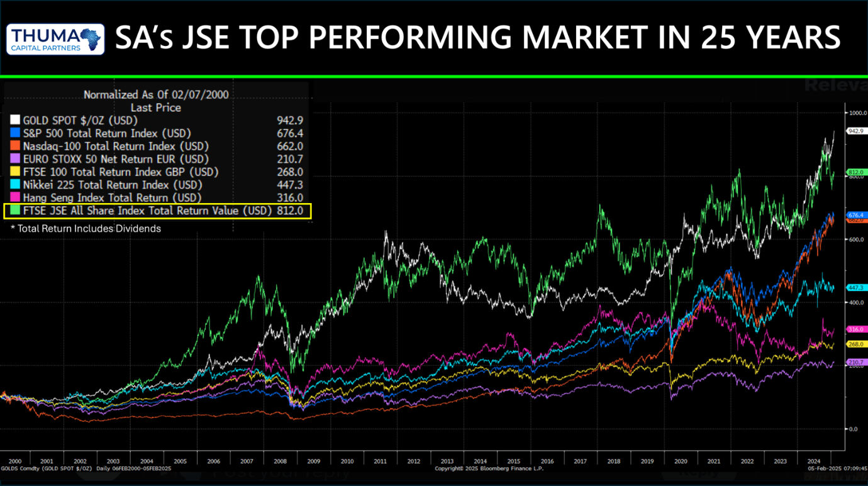Click the 2020 year label on time axis

tap(681, 461)
